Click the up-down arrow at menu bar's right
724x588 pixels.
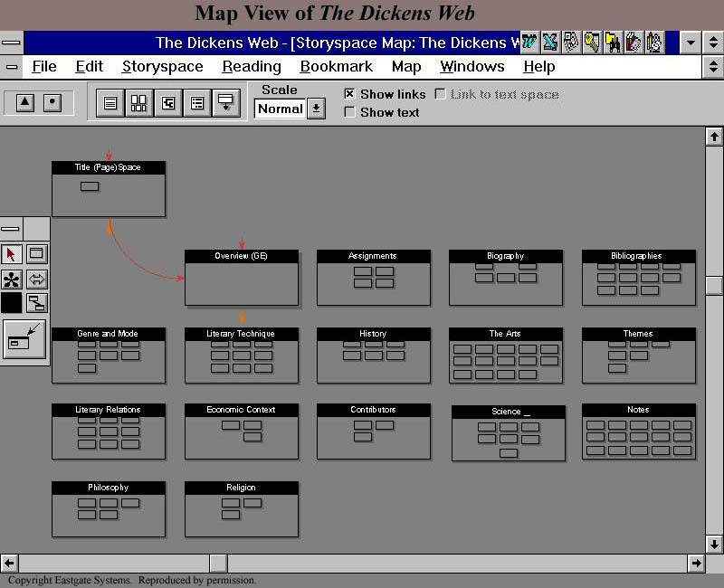pos(713,67)
